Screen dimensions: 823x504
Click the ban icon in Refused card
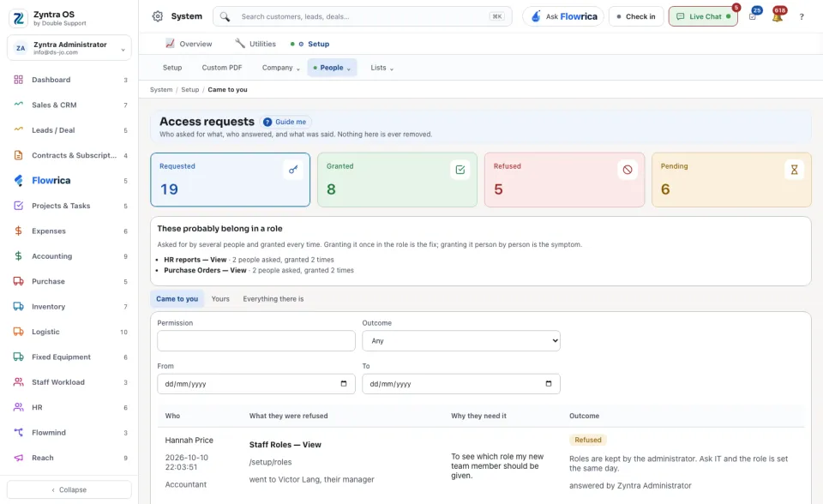pos(628,170)
